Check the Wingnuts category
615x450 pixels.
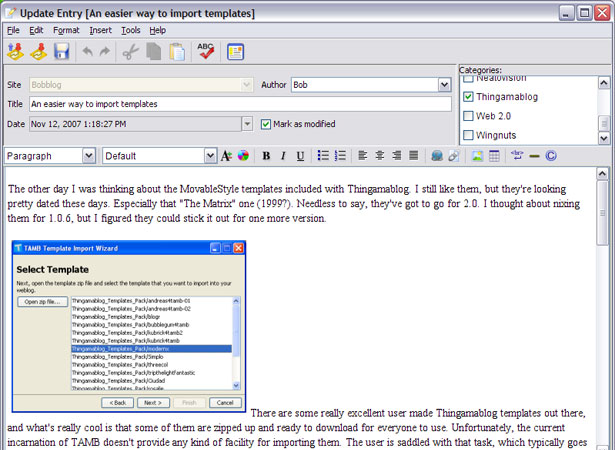point(468,135)
